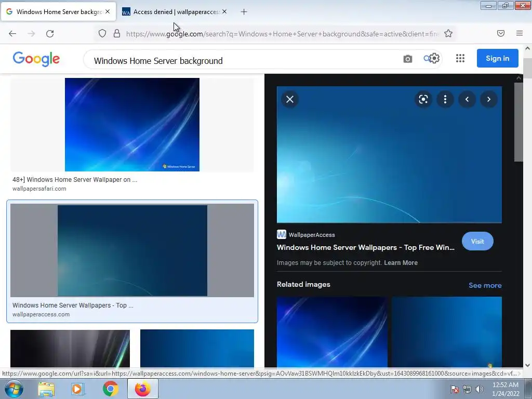Open preview panel more options menu
This screenshot has height=399, width=532.
[445, 99]
